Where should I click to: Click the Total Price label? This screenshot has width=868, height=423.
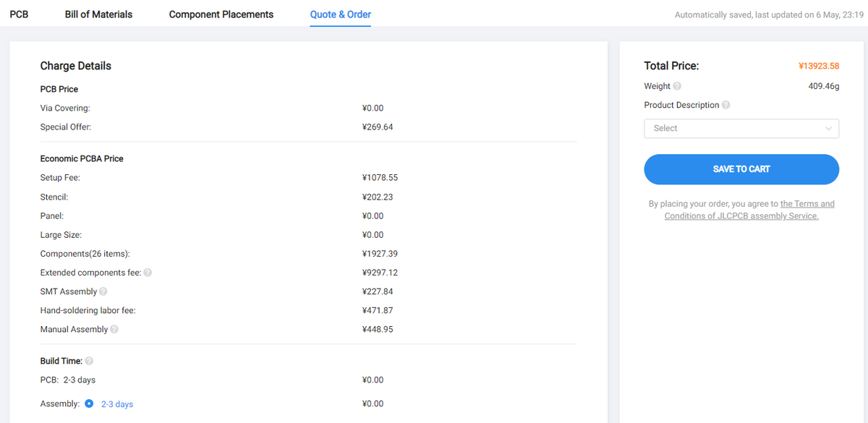pos(671,66)
